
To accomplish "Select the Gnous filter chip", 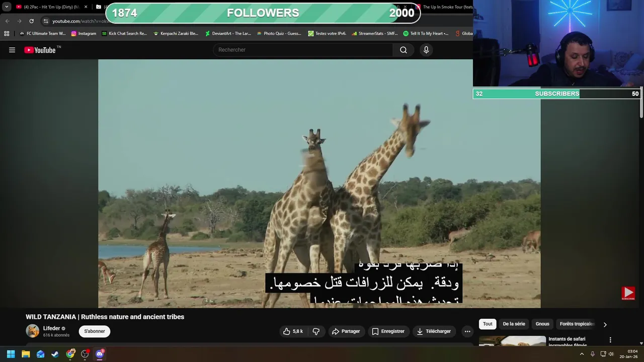I will coord(542,324).
